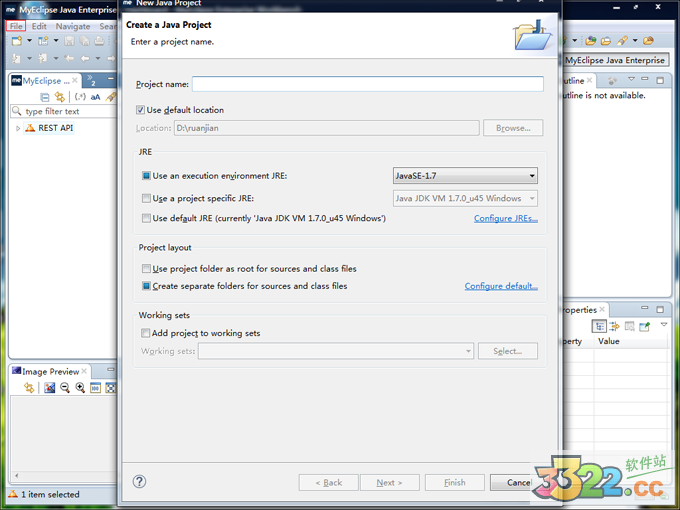Image resolution: width=680 pixels, height=510 pixels.
Task: Click the Back navigation arrow icon
Action: click(x=85, y=58)
